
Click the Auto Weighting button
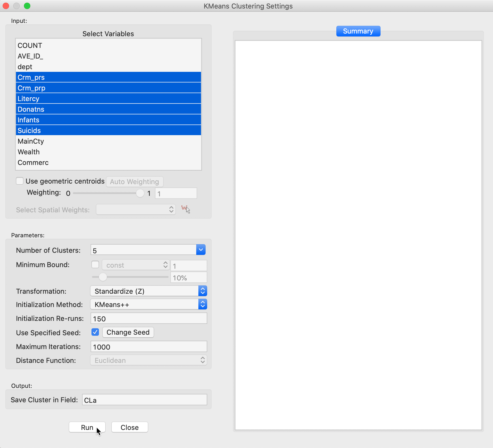click(135, 182)
